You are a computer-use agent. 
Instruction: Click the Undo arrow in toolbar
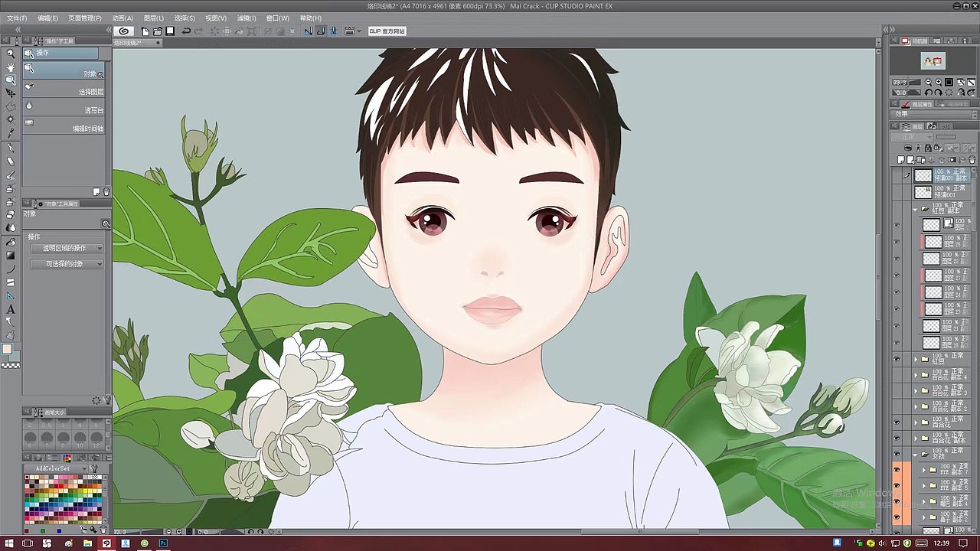point(186,31)
